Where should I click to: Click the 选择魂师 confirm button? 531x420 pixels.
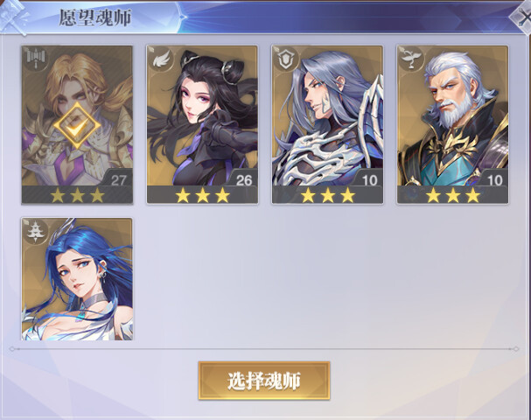pyautogui.click(x=264, y=381)
